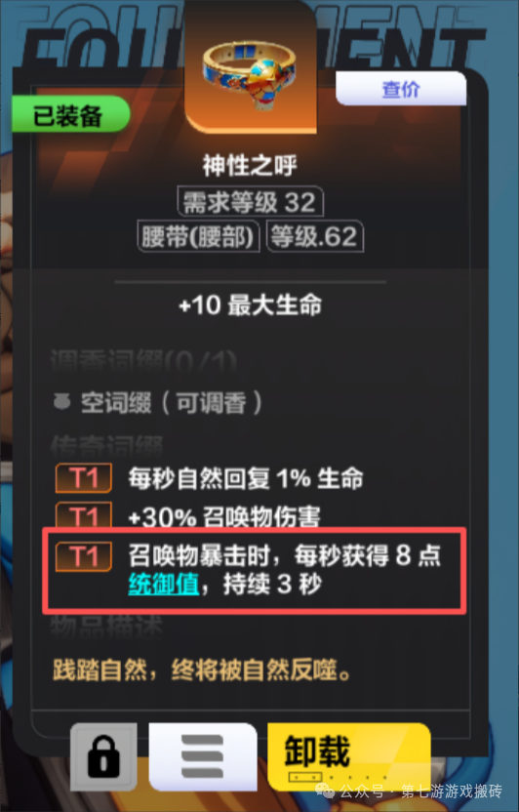Click the +30% 召唤物伤害 affix text
The height and width of the screenshot is (812, 519).
click(x=224, y=515)
